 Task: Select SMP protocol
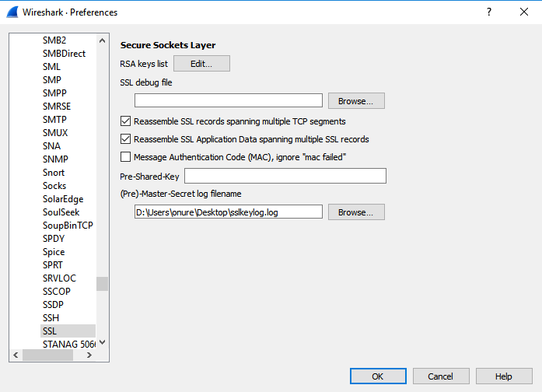[52, 80]
